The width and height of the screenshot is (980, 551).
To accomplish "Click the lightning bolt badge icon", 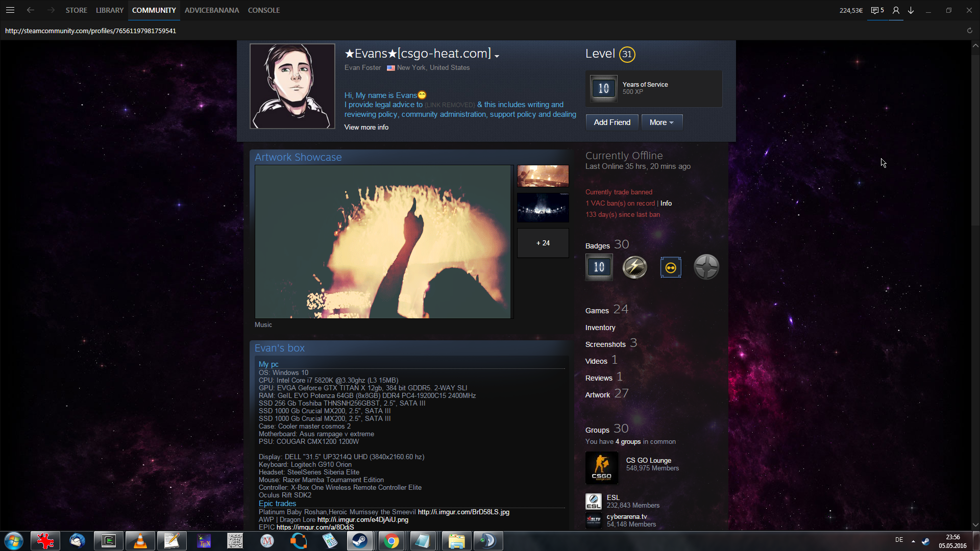I will point(634,267).
